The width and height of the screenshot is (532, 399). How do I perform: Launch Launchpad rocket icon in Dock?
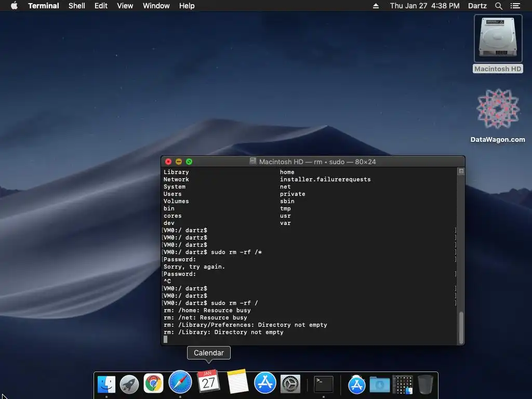(x=129, y=384)
